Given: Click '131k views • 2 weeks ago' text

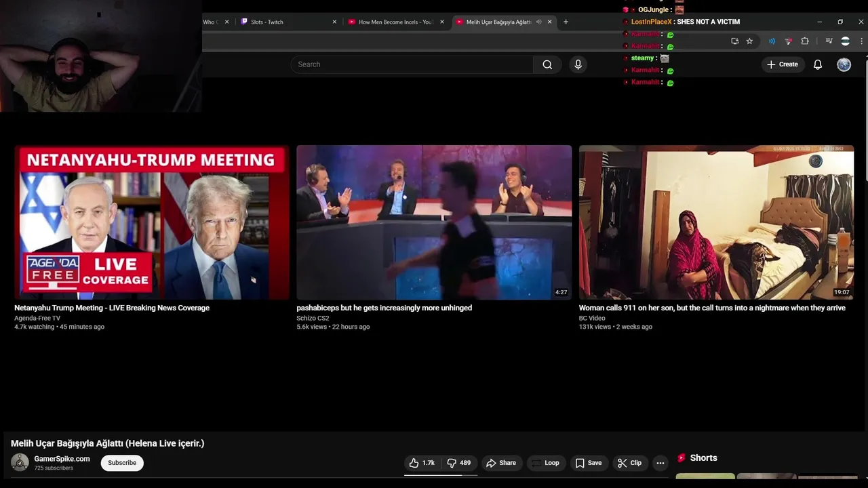Looking at the screenshot, I should 615,327.
